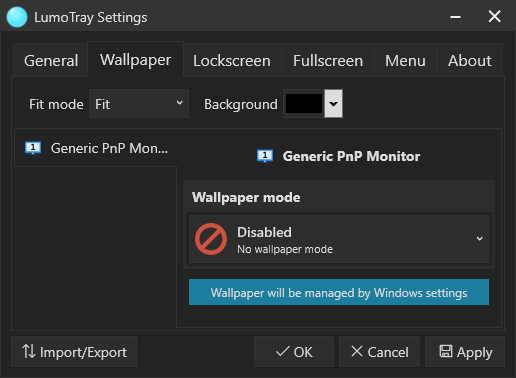
Task: Click the Cancel button
Action: click(x=379, y=352)
